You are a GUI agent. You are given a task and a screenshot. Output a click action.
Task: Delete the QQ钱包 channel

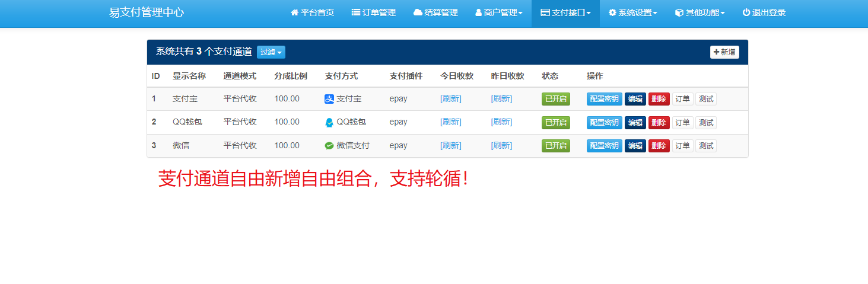(659, 123)
